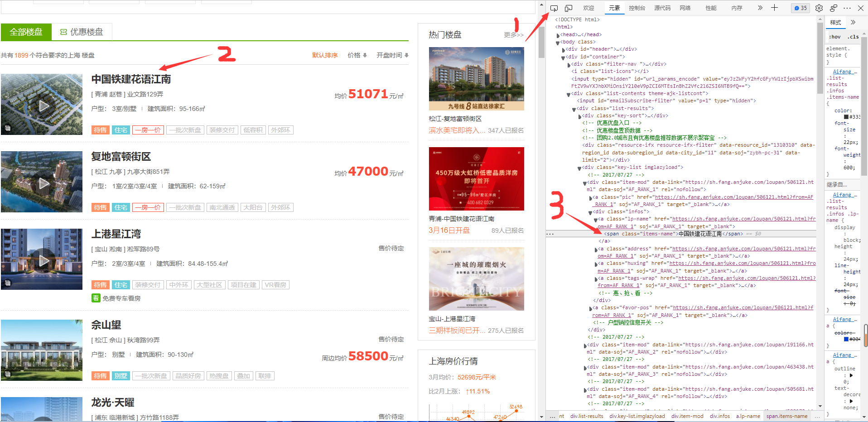Click the blue link color swatch in styles
Image resolution: width=868 pixels, height=422 pixels.
click(x=846, y=339)
